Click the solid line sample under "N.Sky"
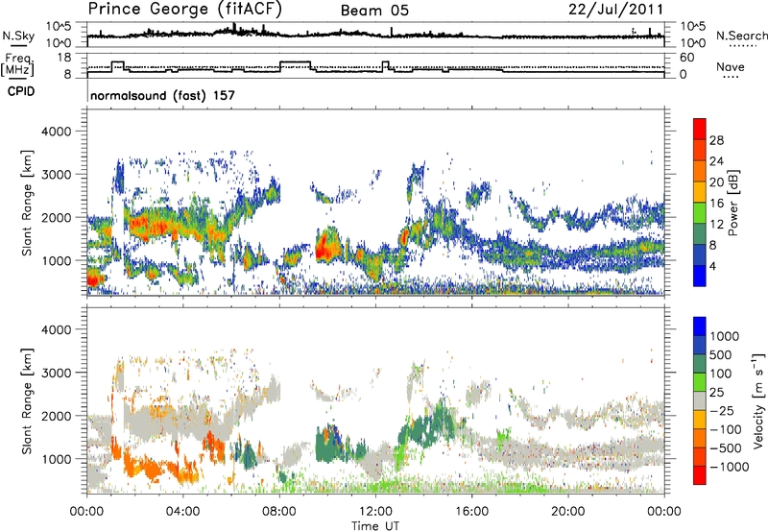 pyautogui.click(x=18, y=45)
